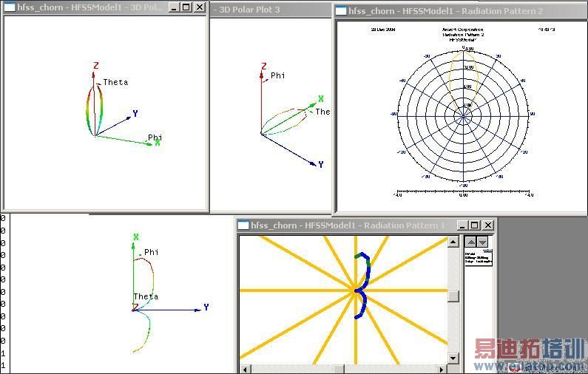Click window icon of Radiation Pattern 1 window
588x374 pixels.
(244, 225)
